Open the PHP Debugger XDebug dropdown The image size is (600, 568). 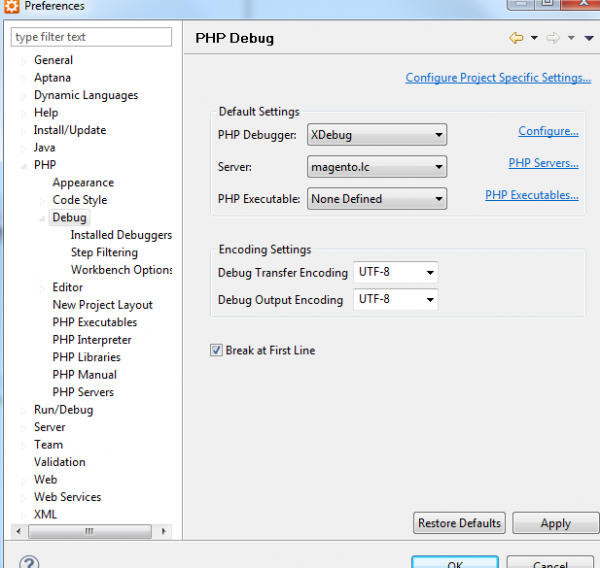pyautogui.click(x=377, y=135)
